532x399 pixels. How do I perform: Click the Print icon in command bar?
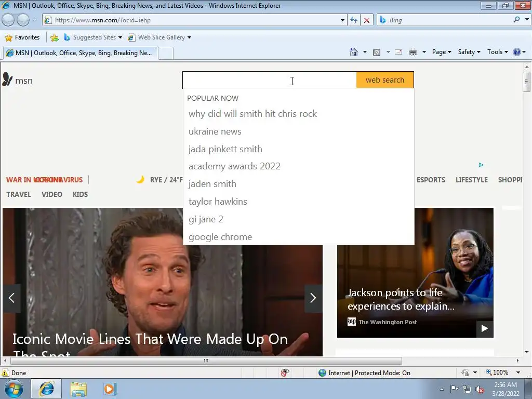[413, 52]
